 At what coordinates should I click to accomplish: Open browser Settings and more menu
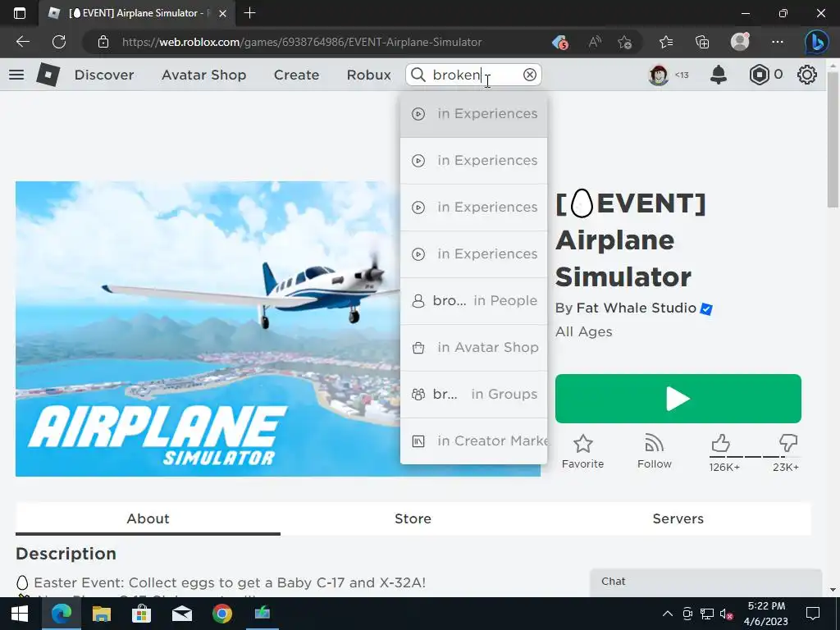778,42
